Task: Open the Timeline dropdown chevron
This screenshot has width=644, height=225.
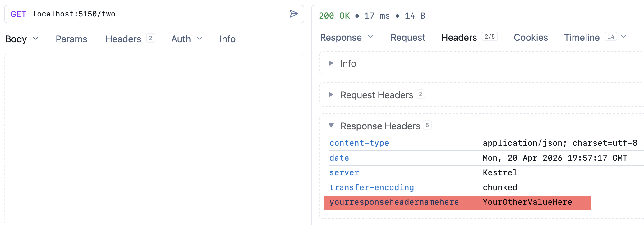Action: pos(623,37)
